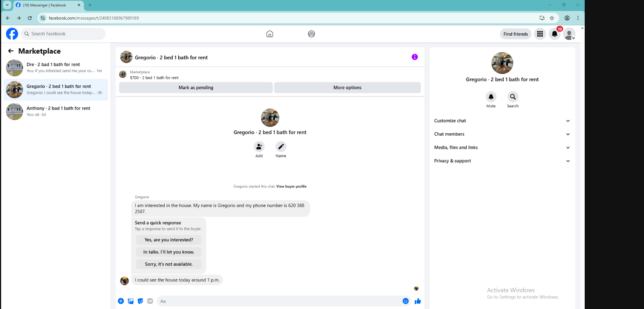The image size is (644, 309).
Task: Open Chrome profile icon in toolbar
Action: 567,18
